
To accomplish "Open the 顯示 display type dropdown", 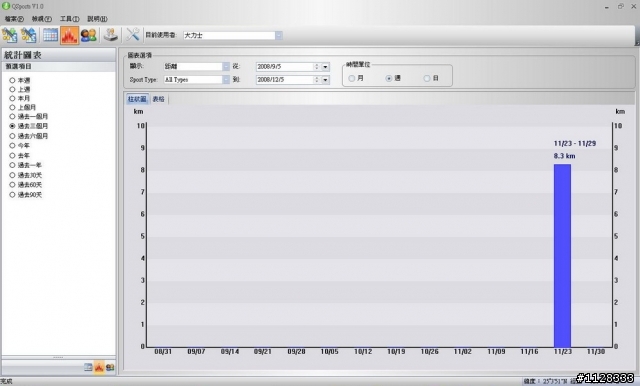I will tap(226, 66).
